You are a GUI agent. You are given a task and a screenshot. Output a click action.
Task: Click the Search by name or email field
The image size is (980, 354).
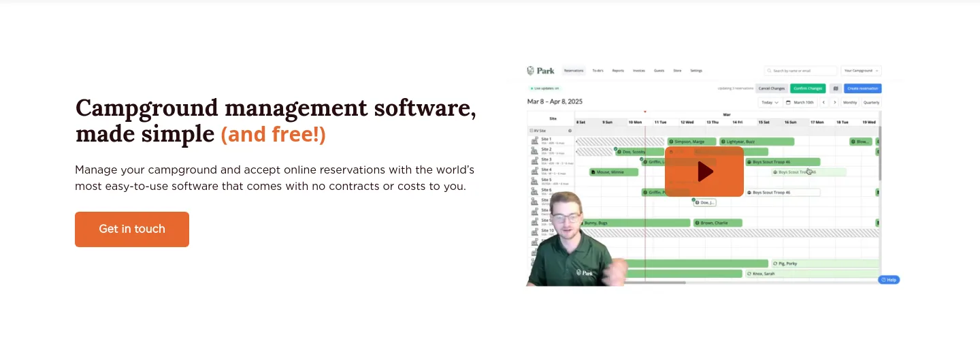coord(800,71)
